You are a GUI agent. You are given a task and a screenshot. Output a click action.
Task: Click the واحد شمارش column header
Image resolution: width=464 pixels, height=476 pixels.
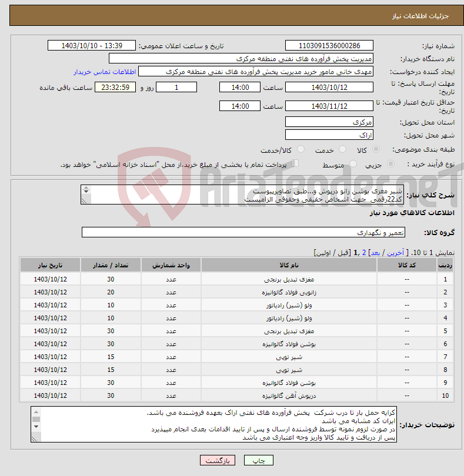point(171,265)
